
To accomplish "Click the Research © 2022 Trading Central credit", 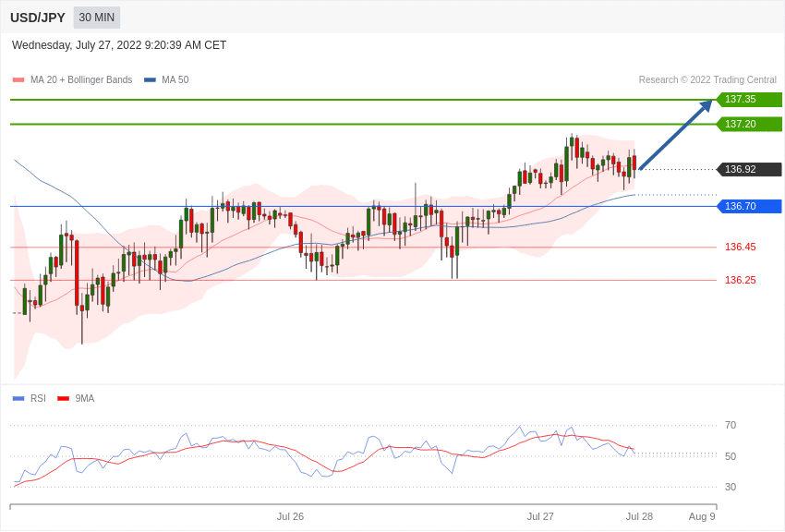I will tap(707, 79).
